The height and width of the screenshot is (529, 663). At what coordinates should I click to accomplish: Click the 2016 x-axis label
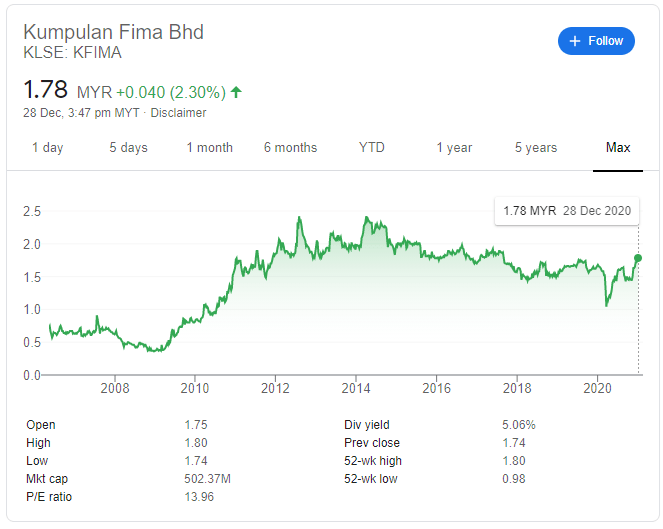[x=436, y=388]
